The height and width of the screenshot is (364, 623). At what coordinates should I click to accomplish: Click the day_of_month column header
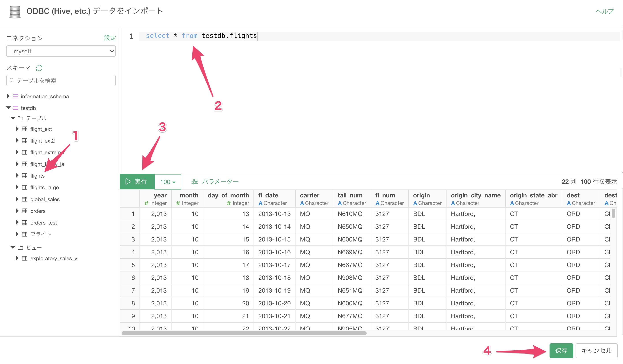(x=228, y=199)
